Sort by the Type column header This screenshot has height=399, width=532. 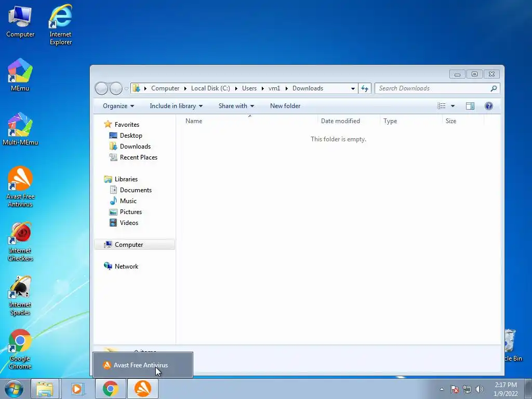411,121
